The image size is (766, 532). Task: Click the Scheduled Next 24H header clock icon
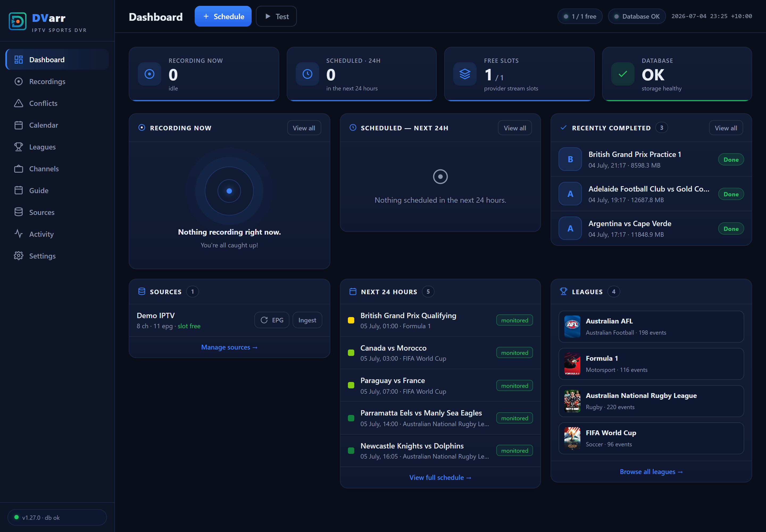tap(353, 128)
